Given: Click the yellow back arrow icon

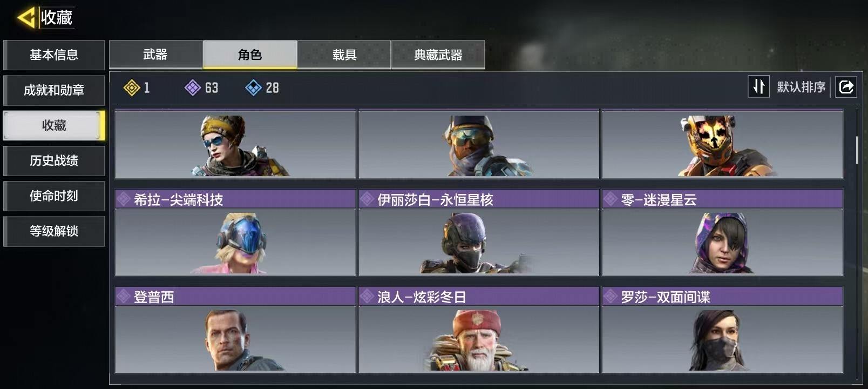Looking at the screenshot, I should point(25,17).
